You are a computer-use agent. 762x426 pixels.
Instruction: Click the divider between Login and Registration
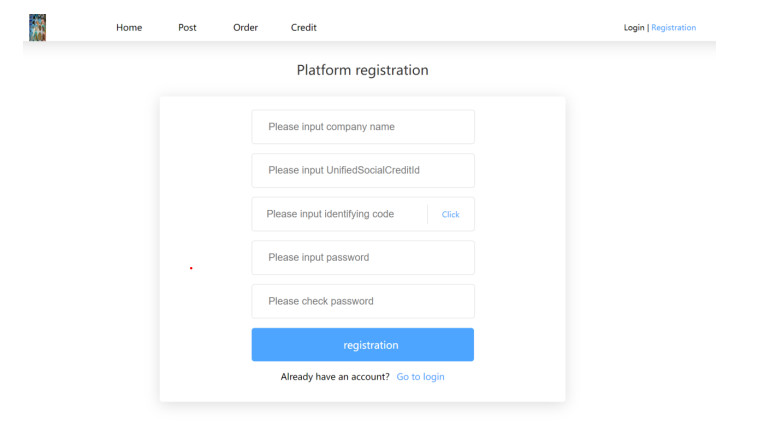coord(648,28)
